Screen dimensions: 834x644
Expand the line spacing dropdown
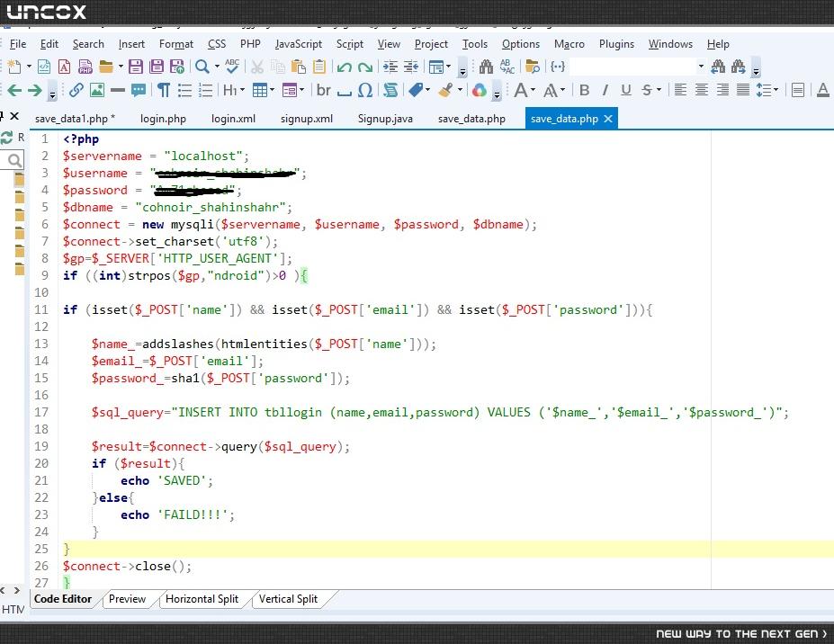(776, 90)
